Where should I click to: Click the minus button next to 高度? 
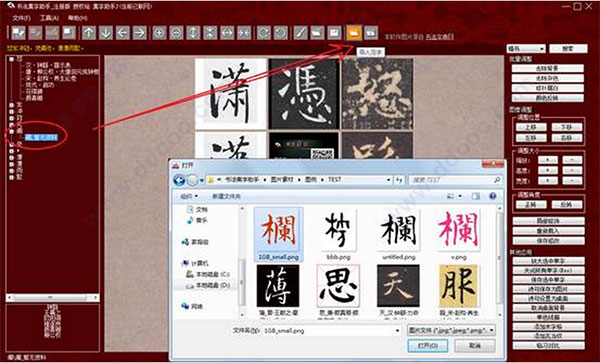[x=572, y=170]
